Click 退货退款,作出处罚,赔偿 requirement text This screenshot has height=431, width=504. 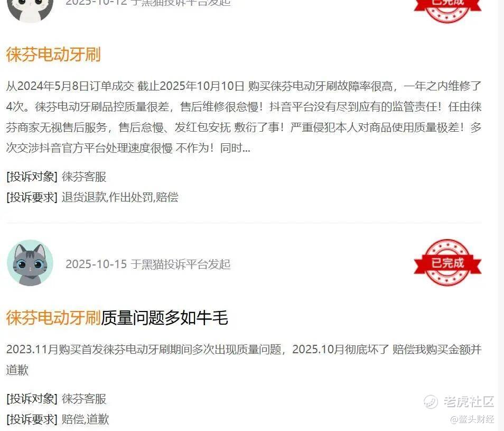[x=120, y=197]
